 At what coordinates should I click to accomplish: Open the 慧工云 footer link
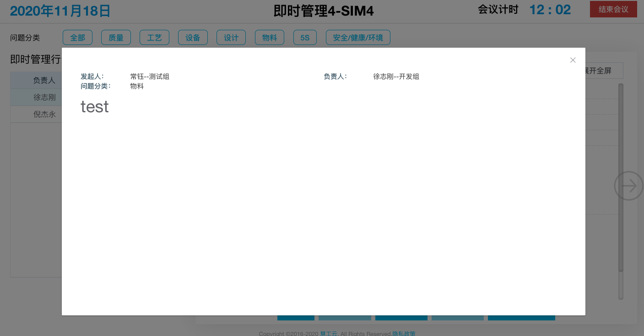[x=329, y=333]
